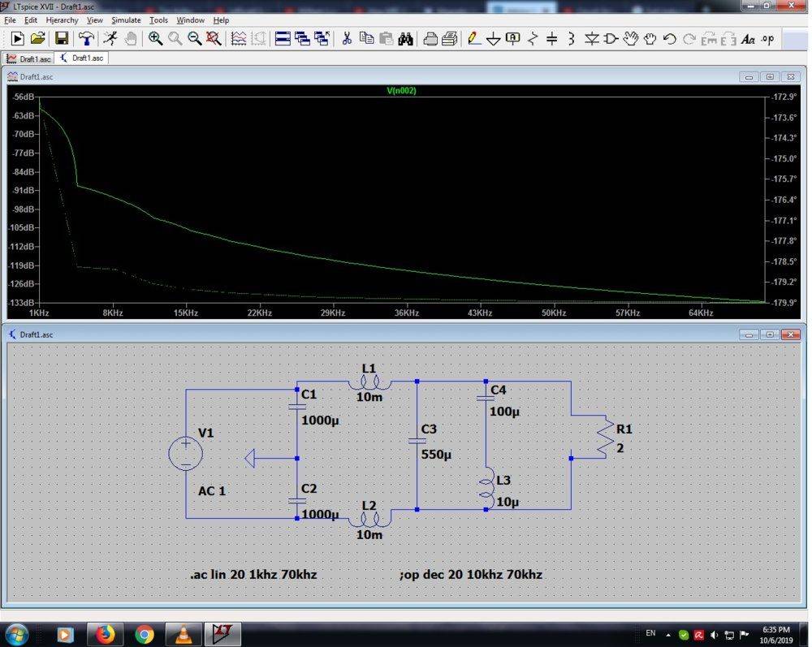Click the SPICE directive .op icon
This screenshot has width=812, height=647.
coord(767,38)
